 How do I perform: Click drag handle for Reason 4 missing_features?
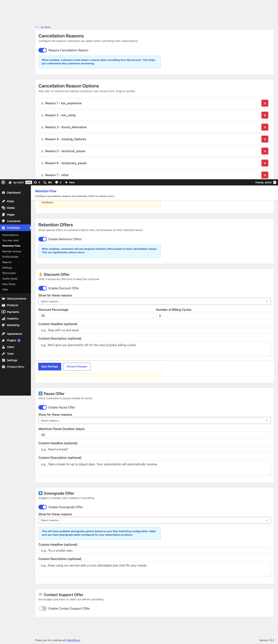point(42,139)
